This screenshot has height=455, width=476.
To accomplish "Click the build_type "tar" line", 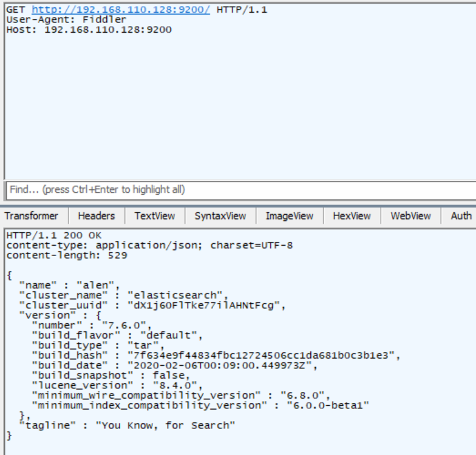I will (x=98, y=346).
